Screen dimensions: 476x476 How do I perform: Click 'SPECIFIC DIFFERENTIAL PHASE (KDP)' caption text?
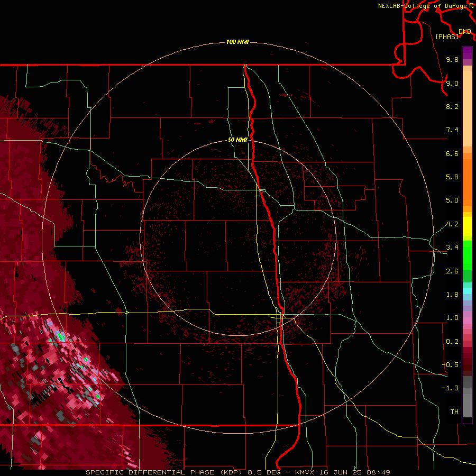[x=164, y=472]
